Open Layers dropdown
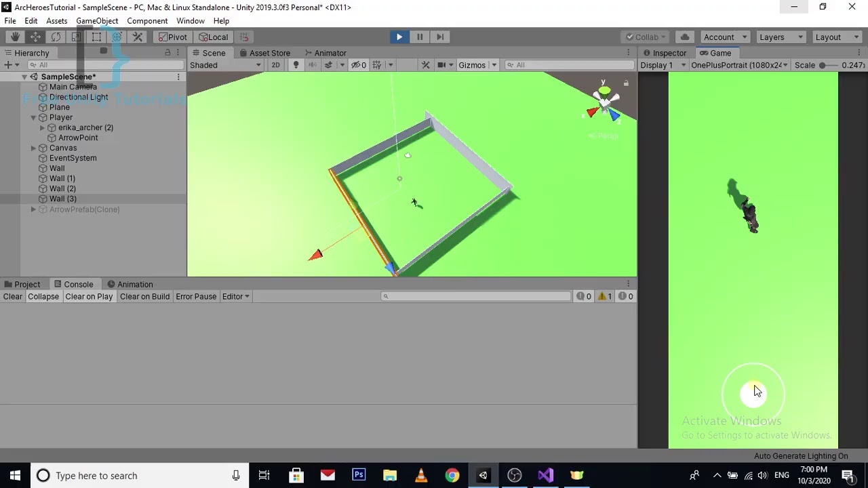Image resolution: width=868 pixels, height=488 pixels. pyautogui.click(x=781, y=37)
